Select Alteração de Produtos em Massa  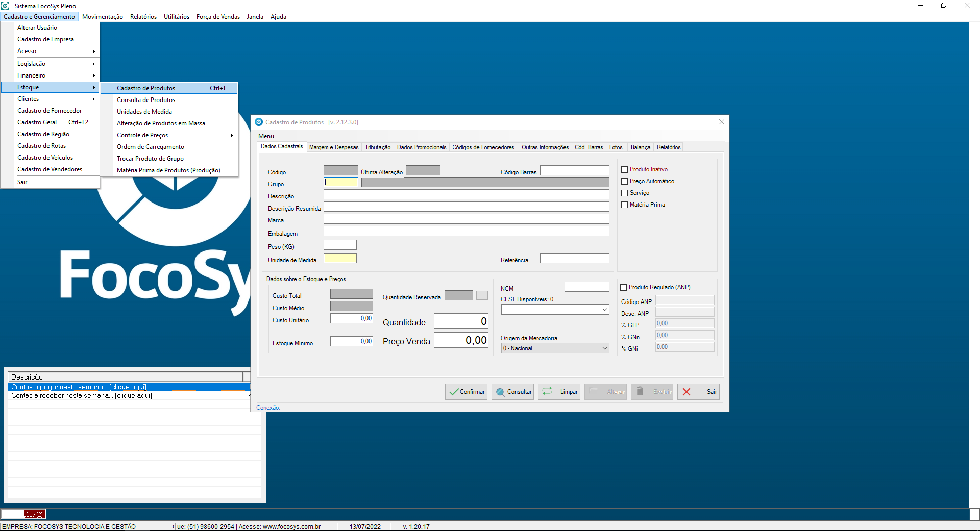coord(169,123)
